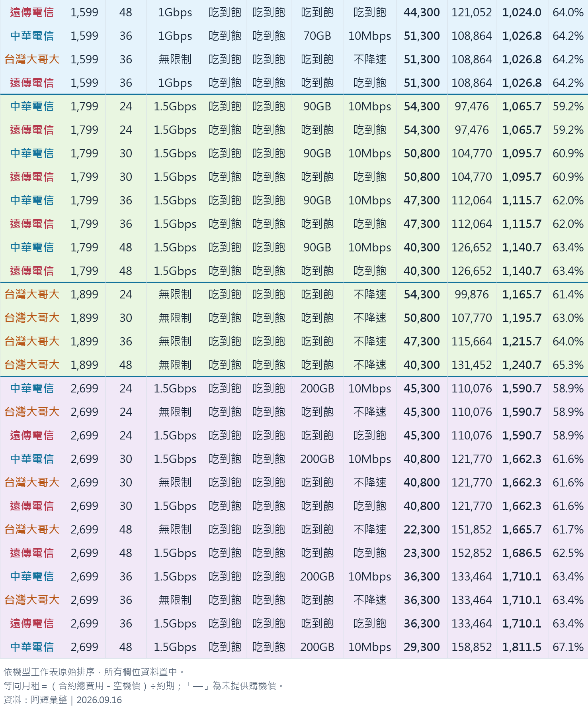This screenshot has width=588, height=710.
Task: Select the 1,065.7 equivalent rent for 遠傳電信
Action: point(522,130)
